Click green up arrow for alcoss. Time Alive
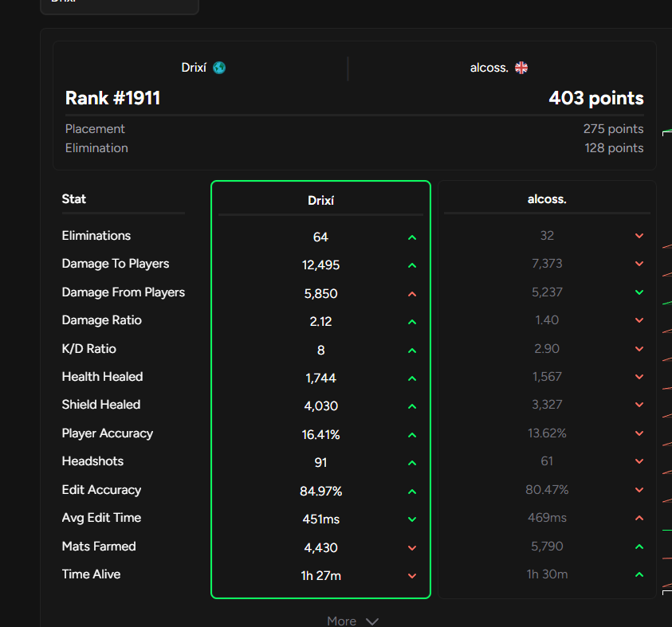672x627 pixels. pyautogui.click(x=639, y=574)
